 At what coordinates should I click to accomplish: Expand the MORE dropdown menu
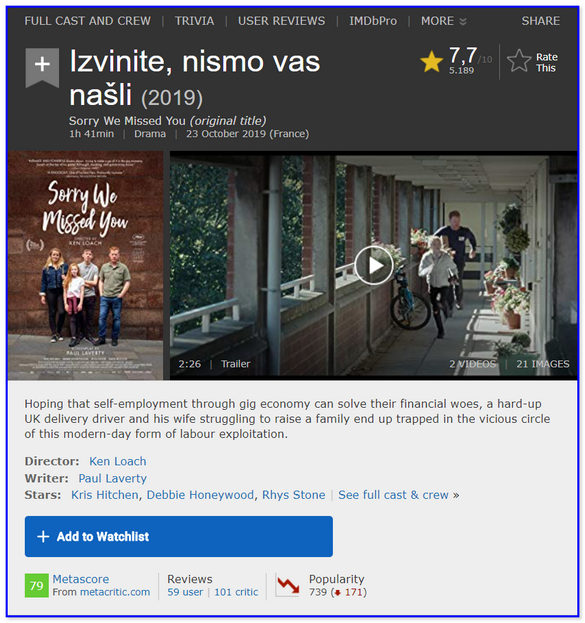444,21
